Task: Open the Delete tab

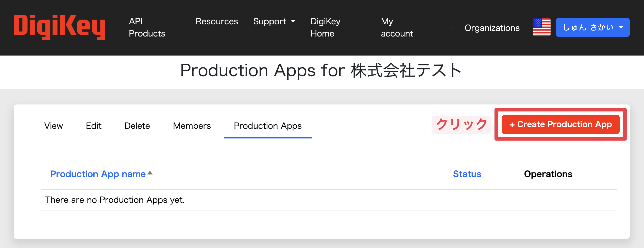Action: [137, 126]
